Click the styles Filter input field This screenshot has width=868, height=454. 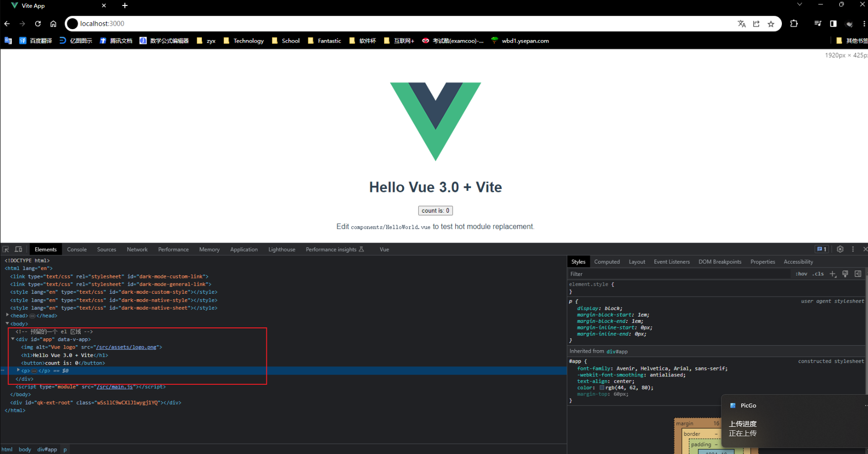(678, 274)
